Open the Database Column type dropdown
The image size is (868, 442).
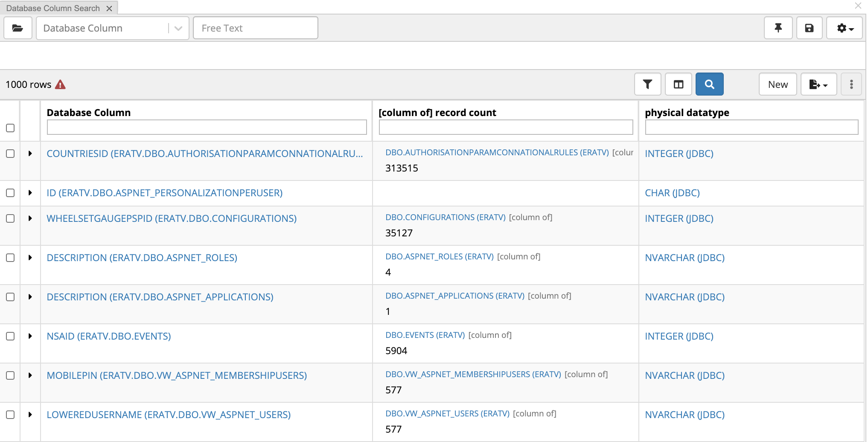pyautogui.click(x=113, y=28)
